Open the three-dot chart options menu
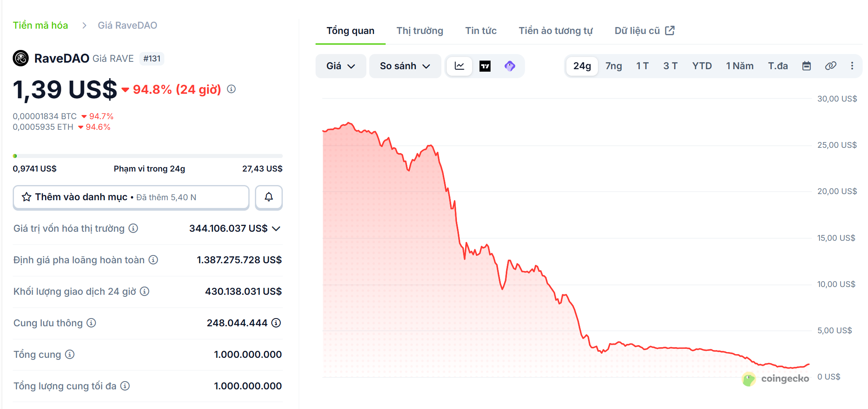This screenshot has height=409, width=868. point(852,66)
